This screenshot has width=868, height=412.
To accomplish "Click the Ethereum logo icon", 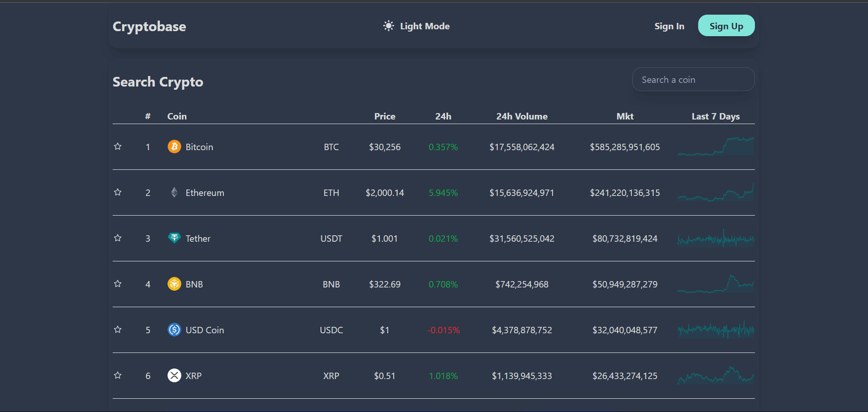I will point(174,192).
